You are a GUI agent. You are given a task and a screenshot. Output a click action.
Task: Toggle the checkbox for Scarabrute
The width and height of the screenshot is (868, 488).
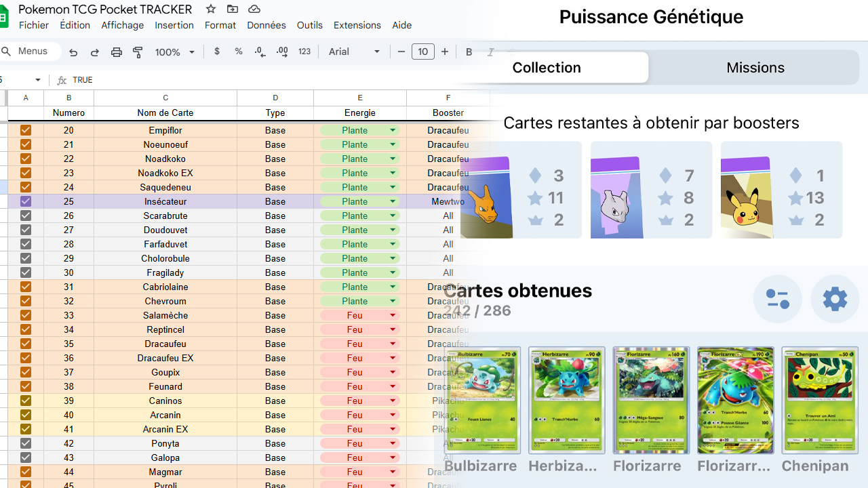tap(26, 216)
